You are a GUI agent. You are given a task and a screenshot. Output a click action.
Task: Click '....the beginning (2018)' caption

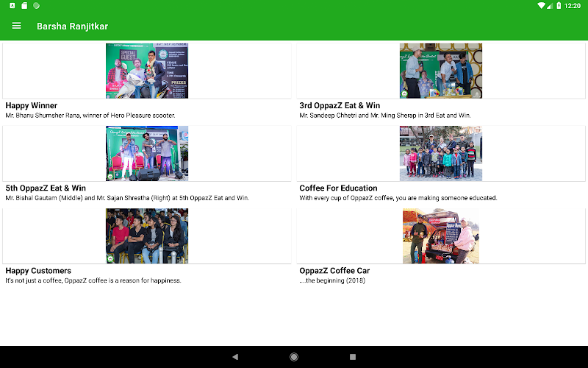pyautogui.click(x=332, y=280)
